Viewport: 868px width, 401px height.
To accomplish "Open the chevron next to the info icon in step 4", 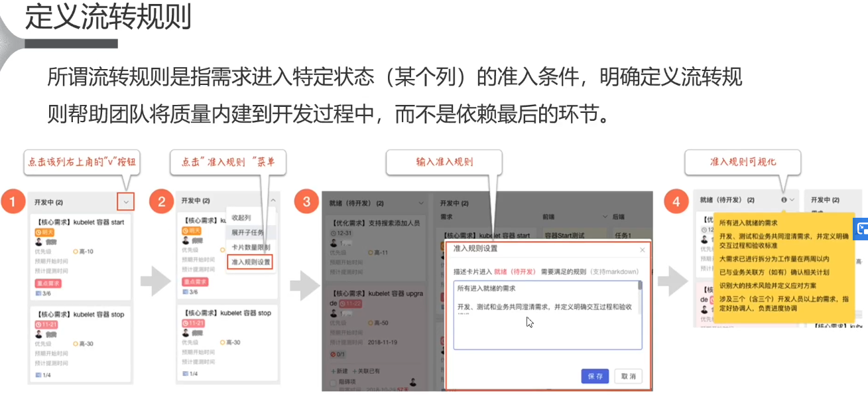I will [x=792, y=199].
